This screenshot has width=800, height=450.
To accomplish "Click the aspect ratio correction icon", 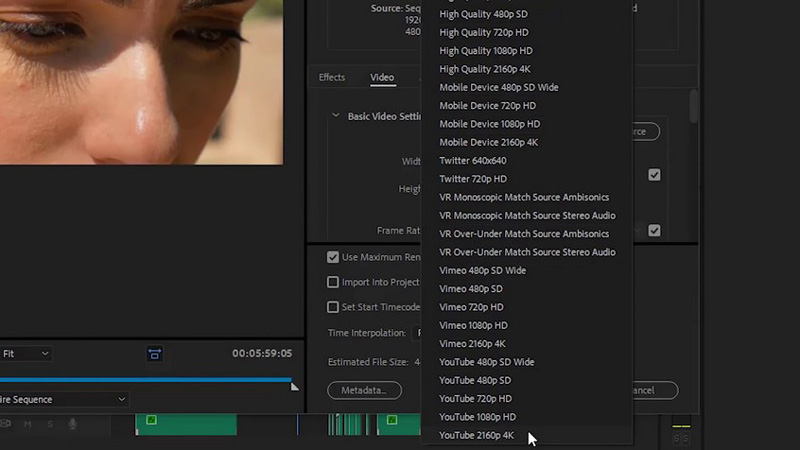I will [154, 354].
